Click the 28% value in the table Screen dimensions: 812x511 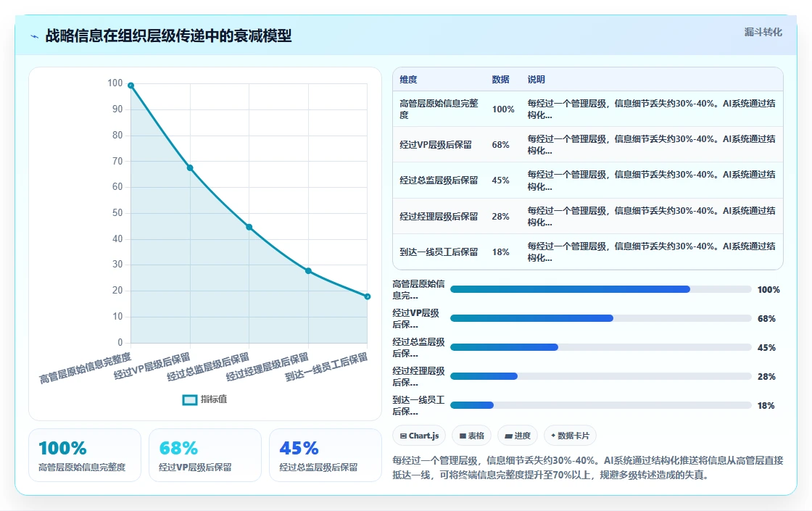[500, 217]
